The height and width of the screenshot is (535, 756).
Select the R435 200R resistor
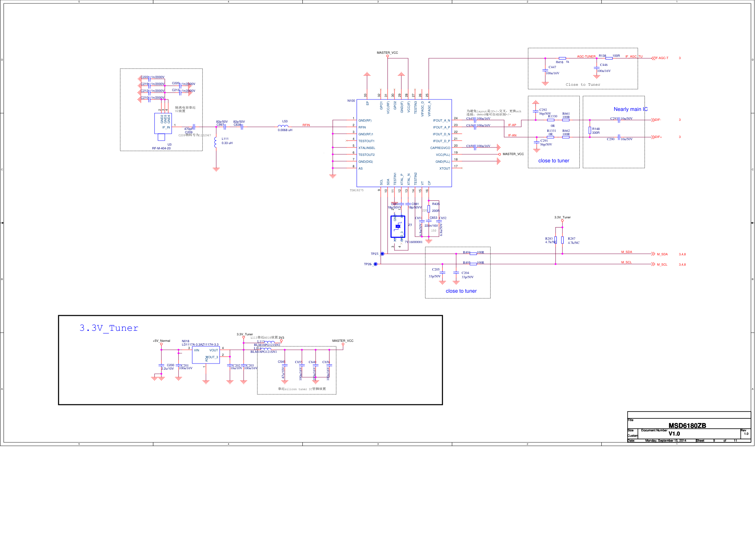click(428, 209)
